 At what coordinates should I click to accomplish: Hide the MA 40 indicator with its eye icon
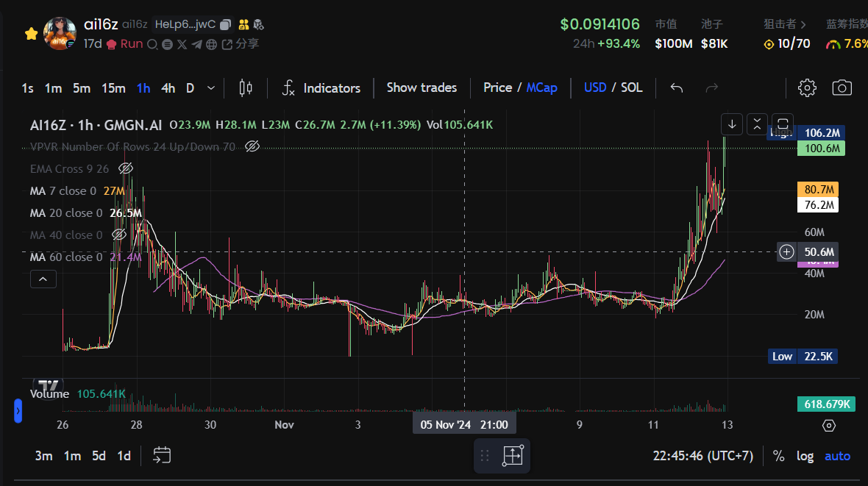click(118, 234)
